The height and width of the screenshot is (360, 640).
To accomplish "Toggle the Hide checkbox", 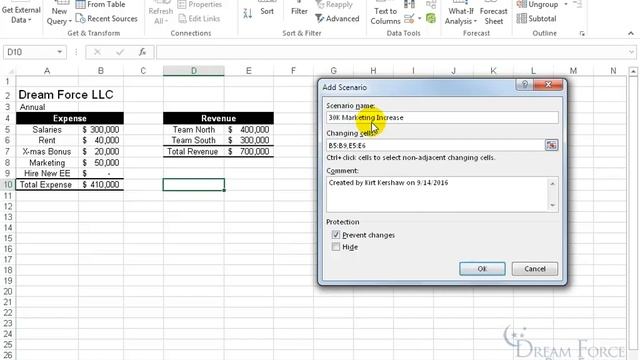I will pos(336,247).
